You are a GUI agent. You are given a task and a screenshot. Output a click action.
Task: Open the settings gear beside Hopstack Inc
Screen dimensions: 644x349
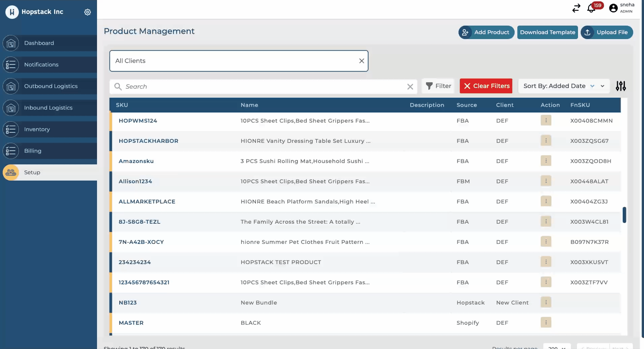pyautogui.click(x=88, y=12)
